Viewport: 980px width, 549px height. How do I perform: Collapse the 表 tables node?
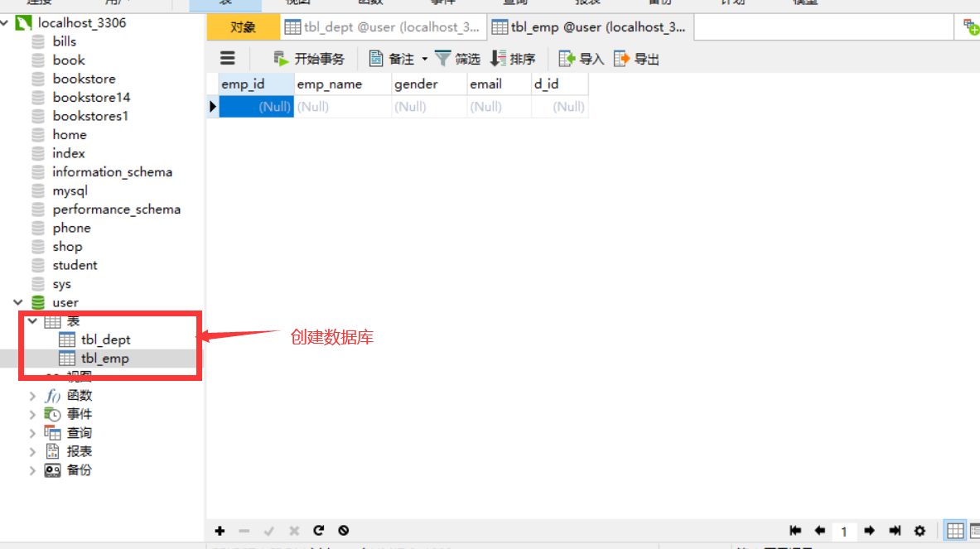[x=32, y=321]
